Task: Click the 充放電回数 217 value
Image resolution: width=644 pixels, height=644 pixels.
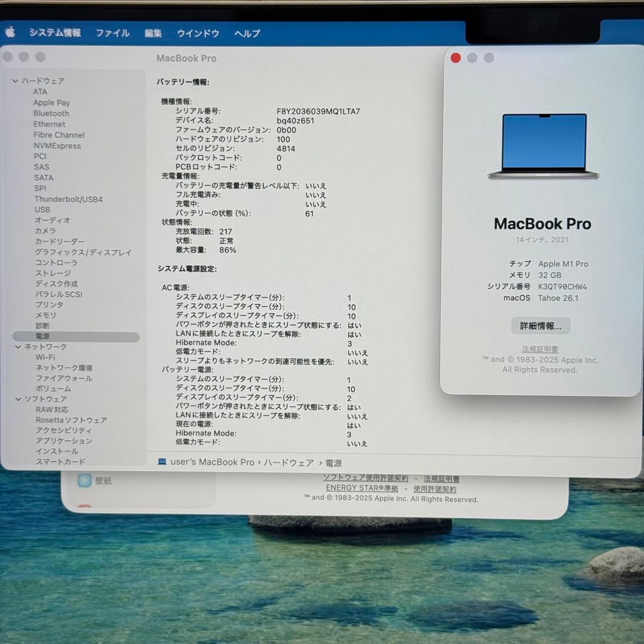Action: (x=225, y=231)
